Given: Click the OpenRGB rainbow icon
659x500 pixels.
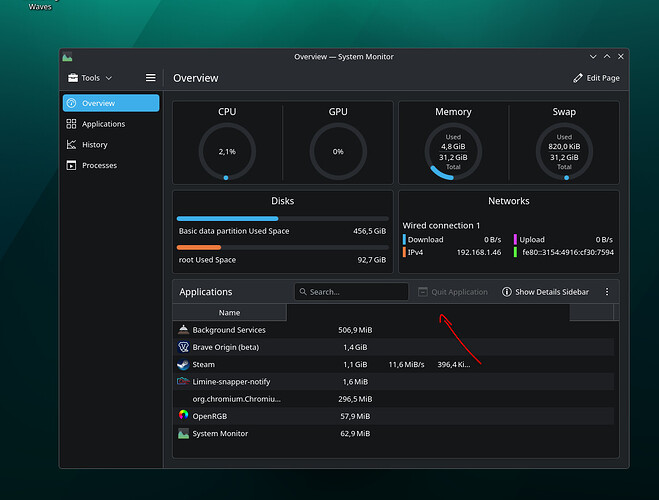Looking at the screenshot, I should 183,416.
